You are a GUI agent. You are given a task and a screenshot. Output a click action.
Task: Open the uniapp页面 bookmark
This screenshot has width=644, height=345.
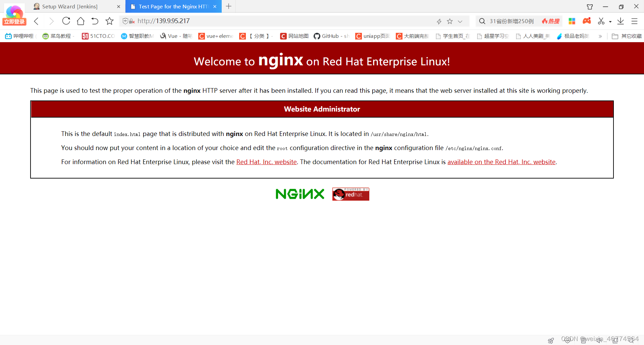coord(372,36)
